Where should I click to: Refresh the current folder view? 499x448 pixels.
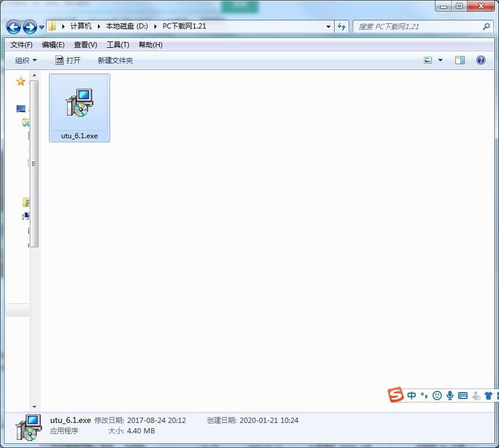tap(342, 26)
